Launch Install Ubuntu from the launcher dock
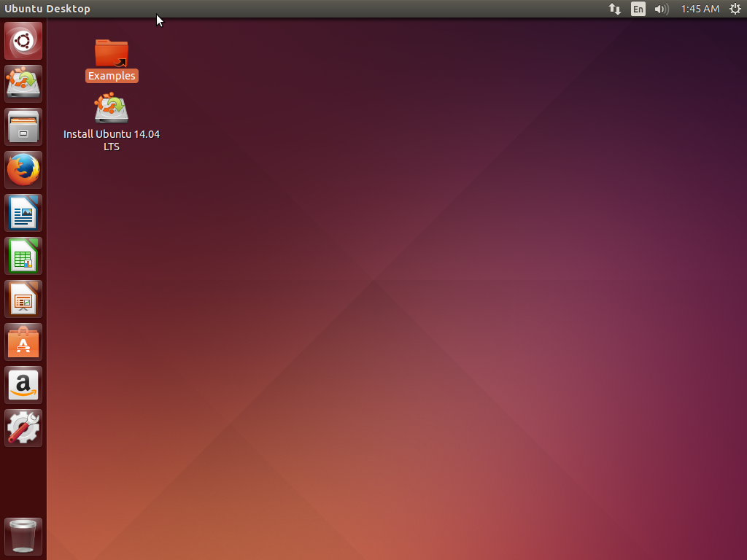 click(23, 84)
